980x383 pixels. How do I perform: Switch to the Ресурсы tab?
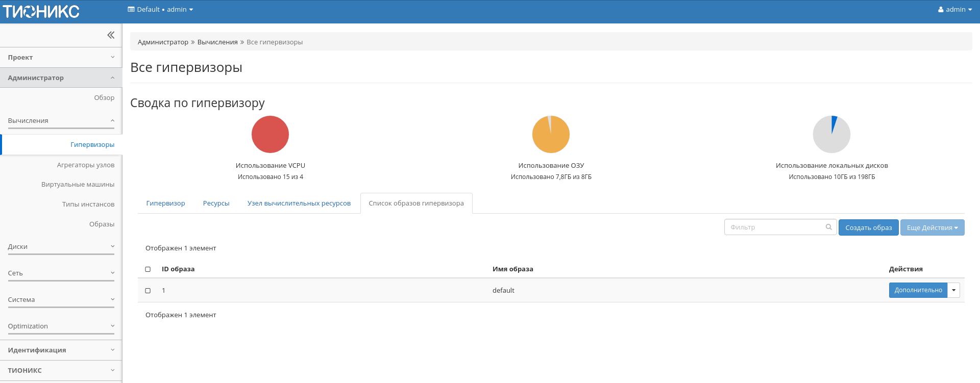(216, 203)
